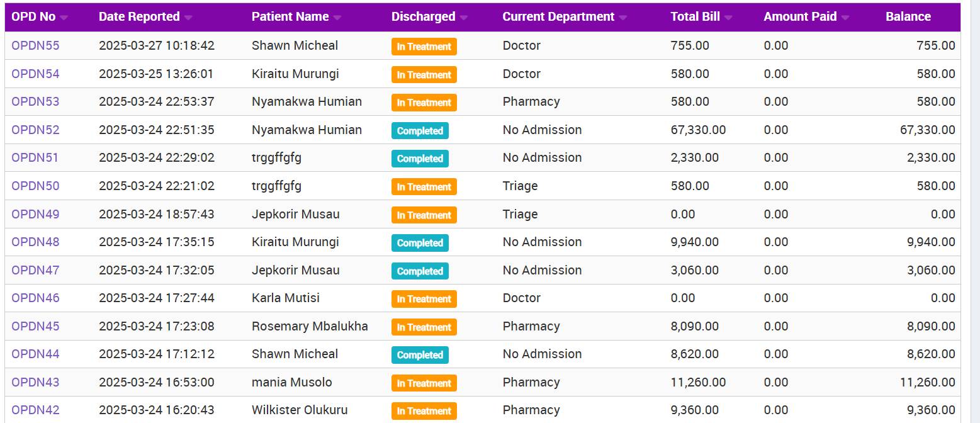Viewport: 980px width, 423px height.
Task: Sort by Amount Paid arrow
Action: (x=845, y=18)
